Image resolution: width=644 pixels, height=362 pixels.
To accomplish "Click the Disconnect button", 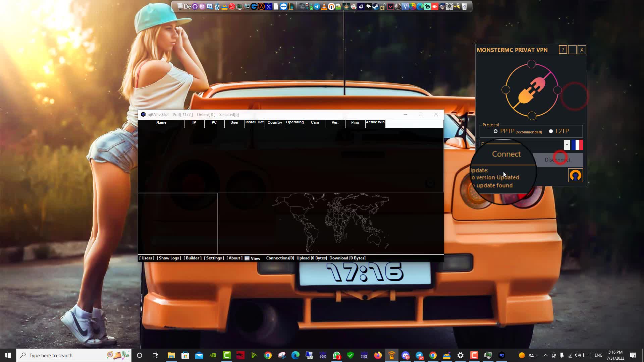I will pyautogui.click(x=558, y=160).
